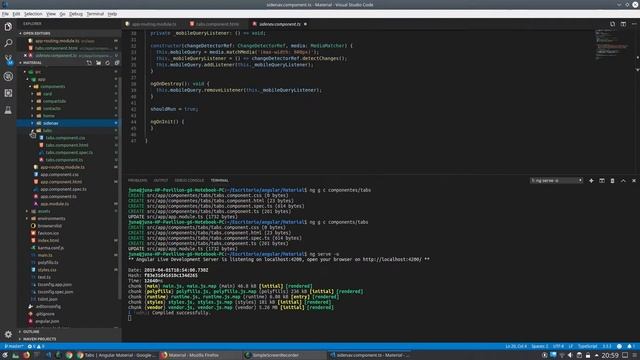Click errors and warnings count in status bar
640x360 pixels.
click(36, 346)
